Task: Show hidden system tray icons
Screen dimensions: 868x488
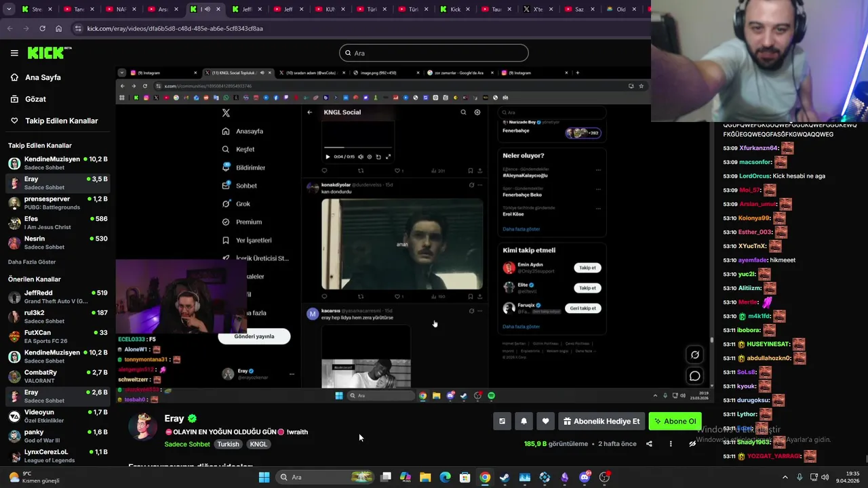Action: coord(785,477)
